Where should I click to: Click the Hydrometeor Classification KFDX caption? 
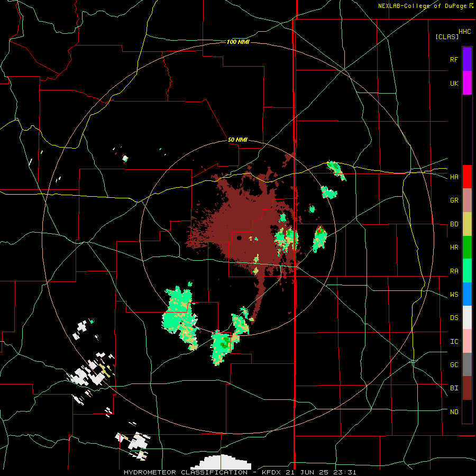coord(240,472)
